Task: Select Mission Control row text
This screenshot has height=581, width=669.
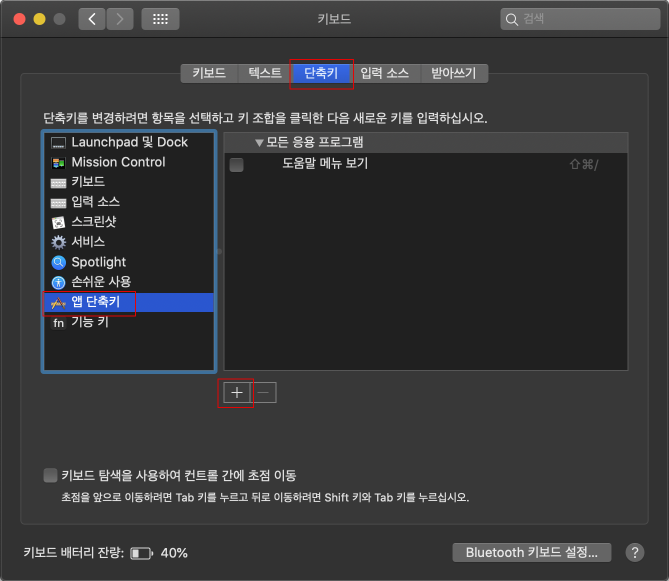Action: 118,162
